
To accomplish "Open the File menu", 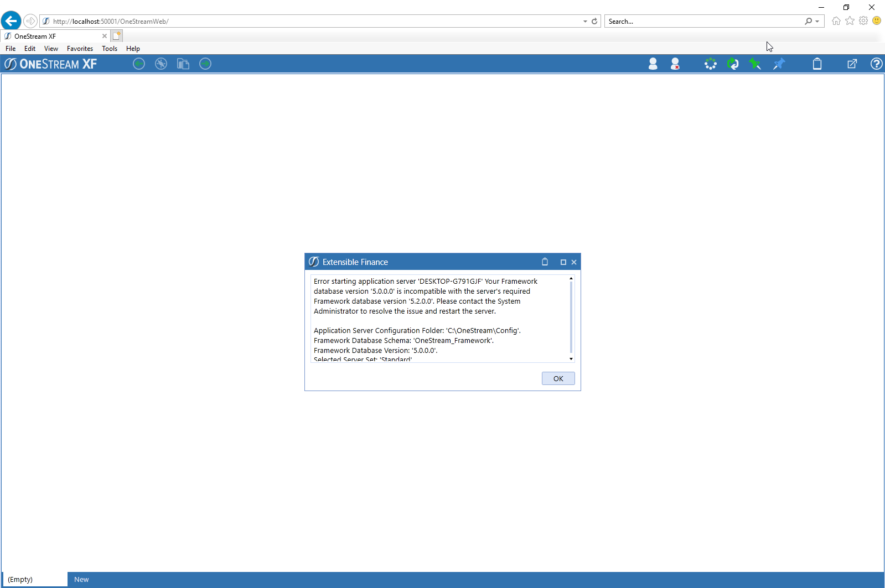I will coord(11,49).
